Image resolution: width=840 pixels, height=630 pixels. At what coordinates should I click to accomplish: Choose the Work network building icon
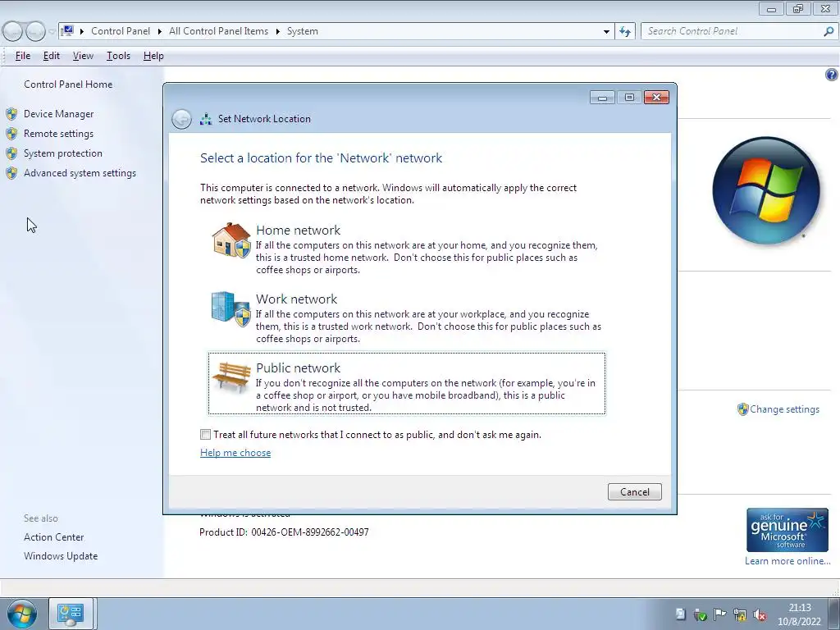tap(231, 309)
